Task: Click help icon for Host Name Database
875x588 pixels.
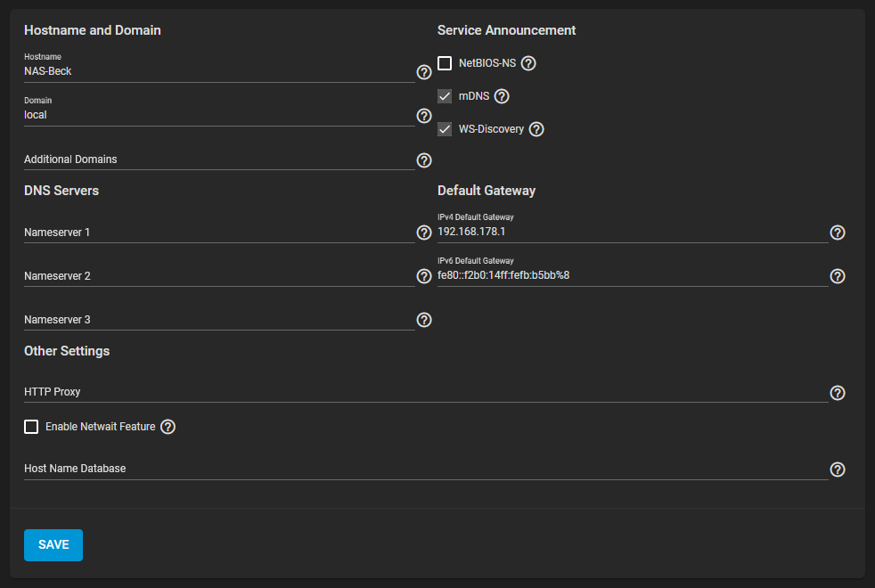Action: pos(837,470)
